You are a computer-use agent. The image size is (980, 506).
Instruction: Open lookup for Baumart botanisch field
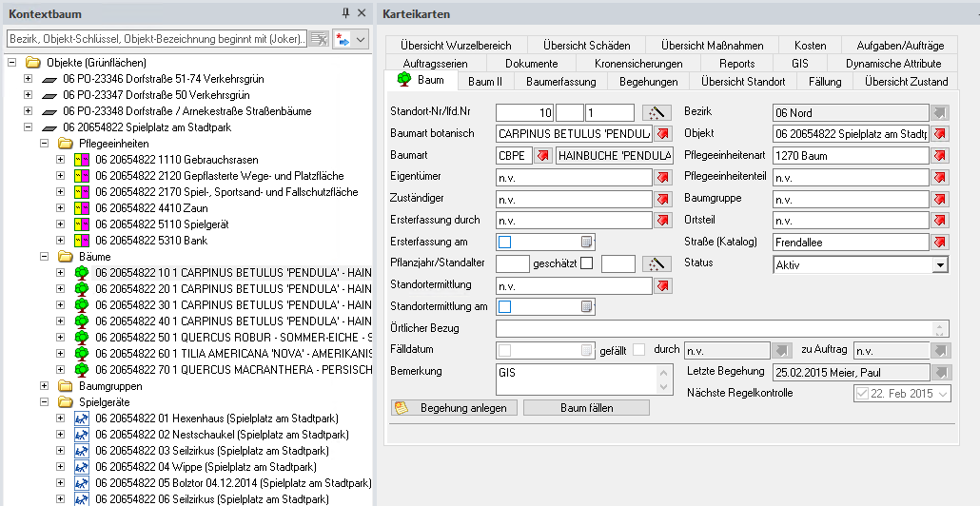click(662, 133)
